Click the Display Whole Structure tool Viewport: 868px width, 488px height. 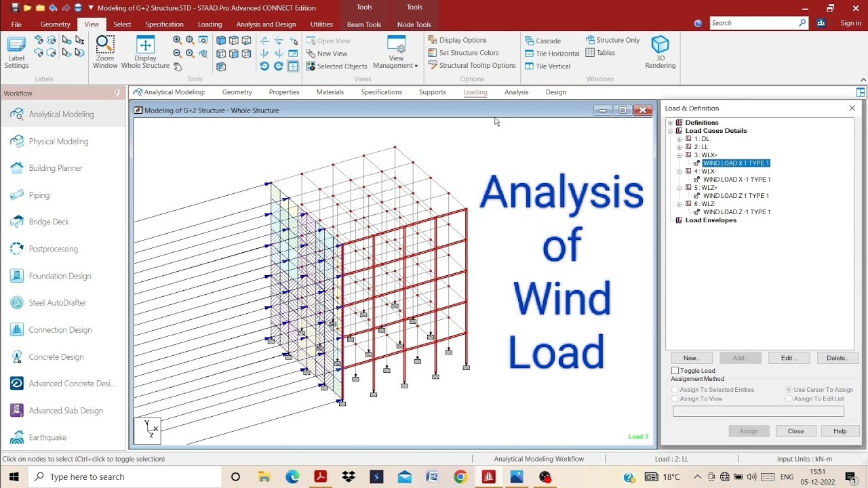pos(145,52)
